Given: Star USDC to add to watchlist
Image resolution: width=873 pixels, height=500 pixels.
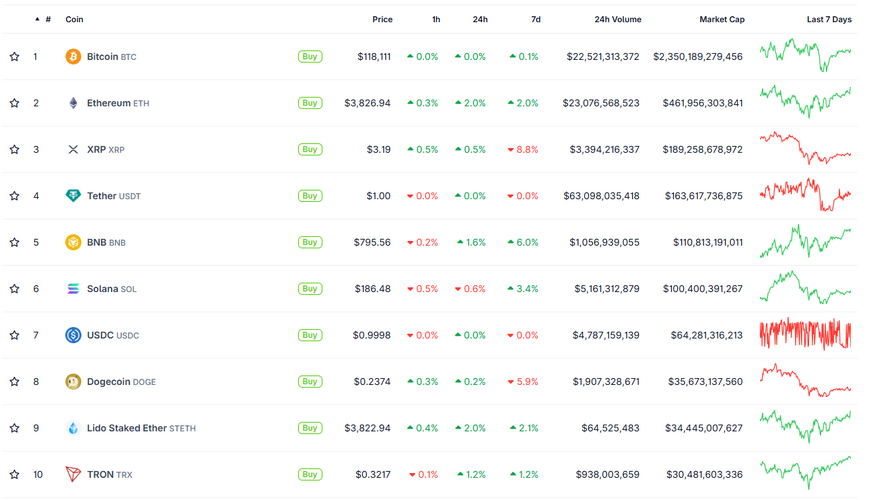Looking at the screenshot, I should point(14,335).
